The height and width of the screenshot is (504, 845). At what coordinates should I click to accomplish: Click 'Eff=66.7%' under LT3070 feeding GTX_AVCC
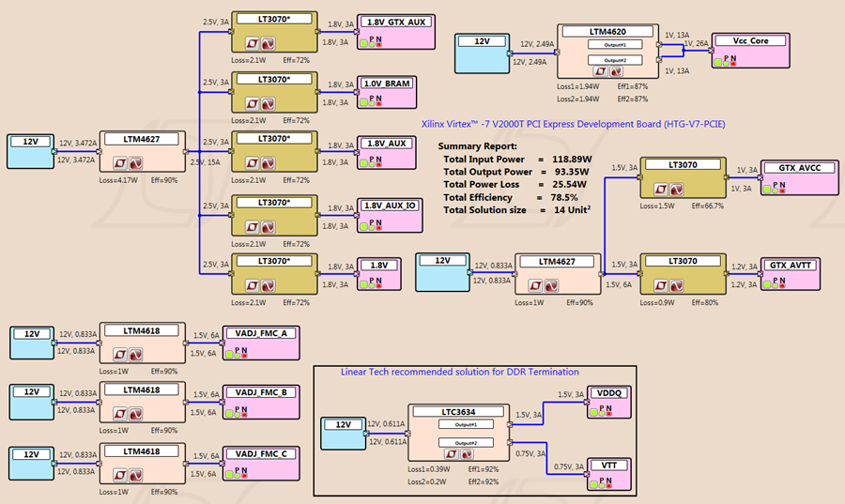click(x=708, y=206)
